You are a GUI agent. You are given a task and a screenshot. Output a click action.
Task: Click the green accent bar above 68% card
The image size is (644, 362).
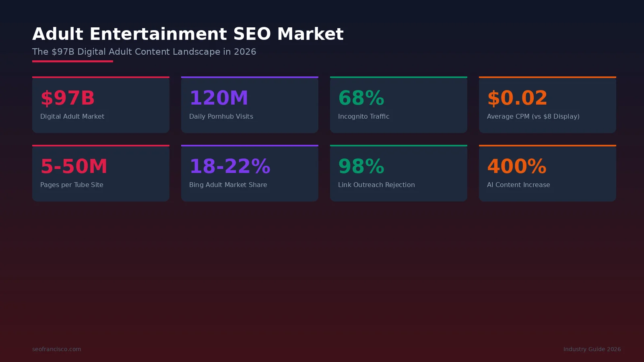tap(398, 76)
